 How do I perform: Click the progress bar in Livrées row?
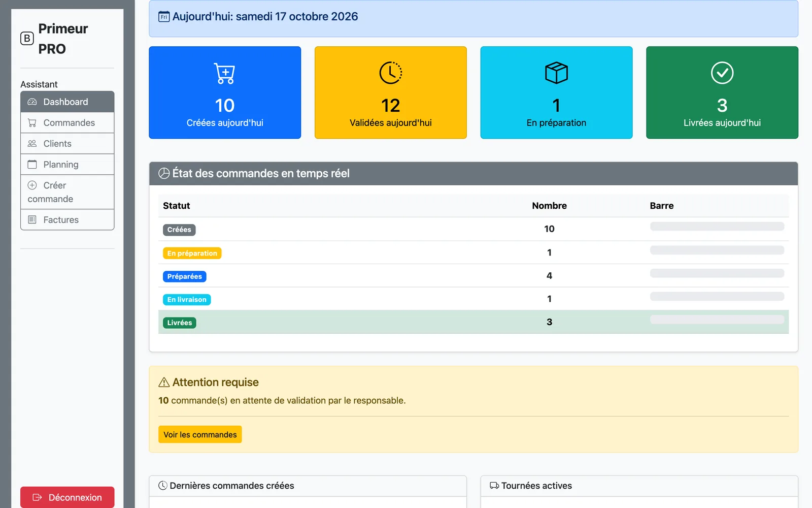pyautogui.click(x=717, y=320)
